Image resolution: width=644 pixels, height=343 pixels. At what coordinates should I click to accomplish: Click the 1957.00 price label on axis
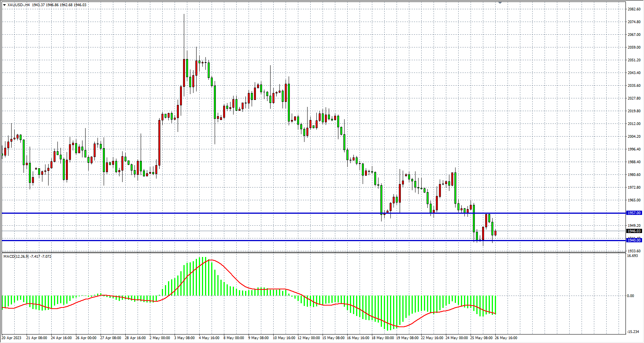634,213
